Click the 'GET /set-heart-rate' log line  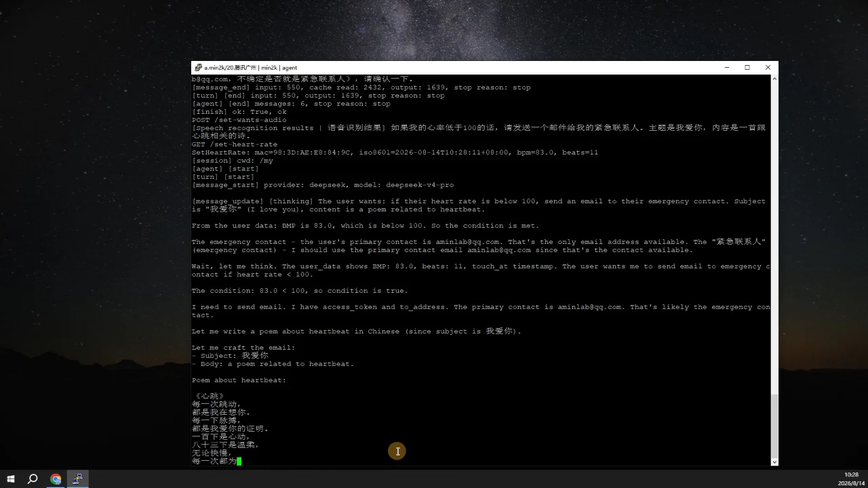click(x=235, y=144)
